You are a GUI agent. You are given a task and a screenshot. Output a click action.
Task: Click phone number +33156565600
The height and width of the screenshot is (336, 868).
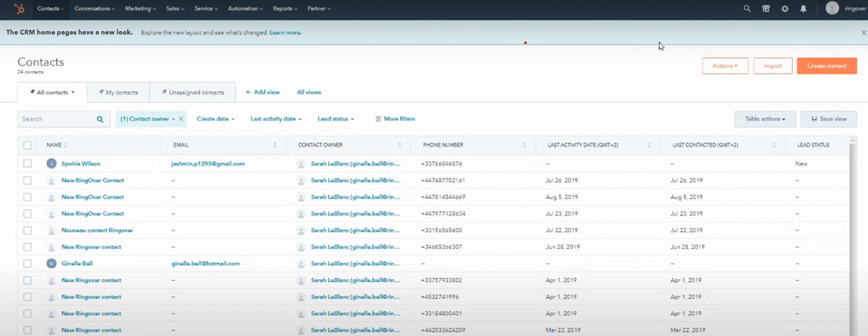pos(441,231)
